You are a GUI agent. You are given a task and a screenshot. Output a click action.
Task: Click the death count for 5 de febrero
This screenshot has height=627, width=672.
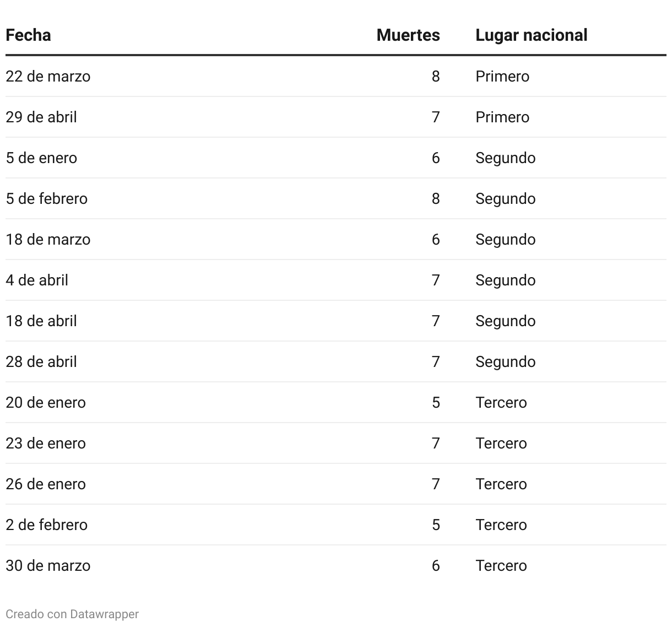coord(435,198)
